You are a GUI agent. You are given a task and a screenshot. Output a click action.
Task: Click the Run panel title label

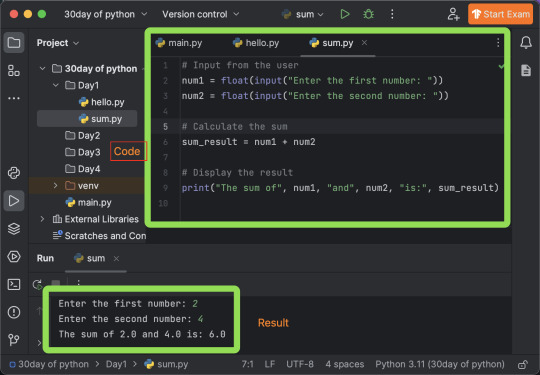coord(45,258)
